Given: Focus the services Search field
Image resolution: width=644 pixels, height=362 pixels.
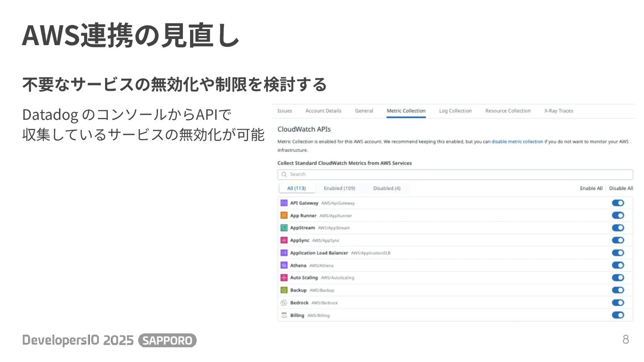Looking at the screenshot, I should point(455,174).
